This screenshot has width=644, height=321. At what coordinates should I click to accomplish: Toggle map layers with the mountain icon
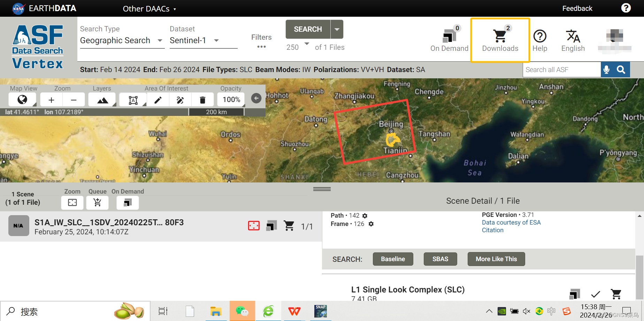click(102, 100)
